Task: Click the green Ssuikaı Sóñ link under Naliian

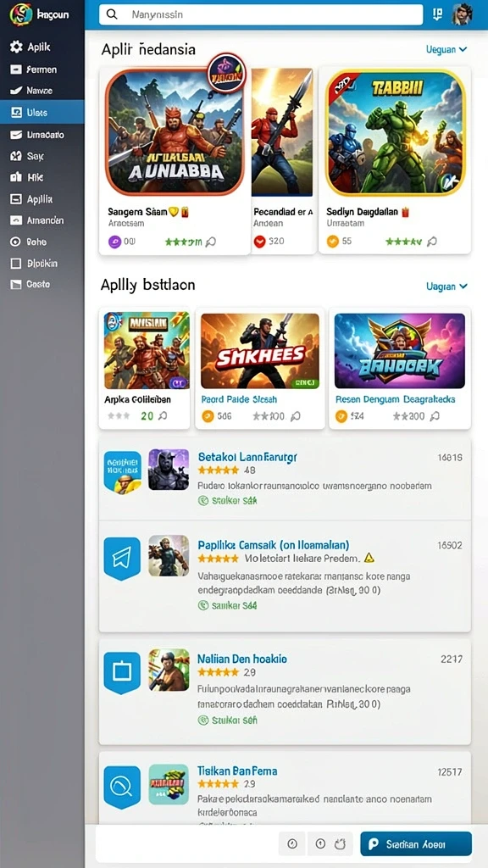Action: [x=227, y=721]
